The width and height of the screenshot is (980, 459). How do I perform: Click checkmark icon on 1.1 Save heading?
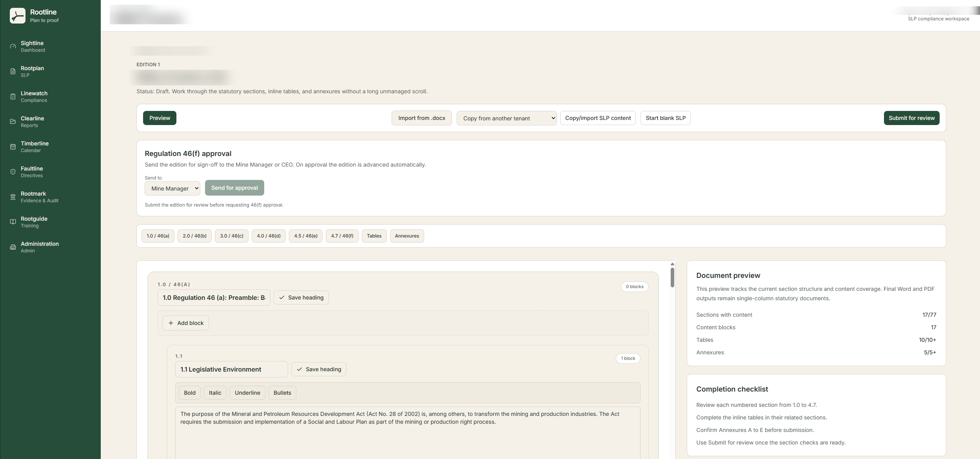click(x=299, y=369)
